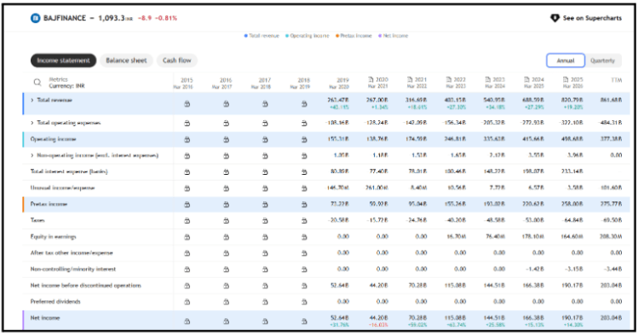Click the 820.79B total revenue value
This screenshot has height=336, width=644.
[572, 100]
